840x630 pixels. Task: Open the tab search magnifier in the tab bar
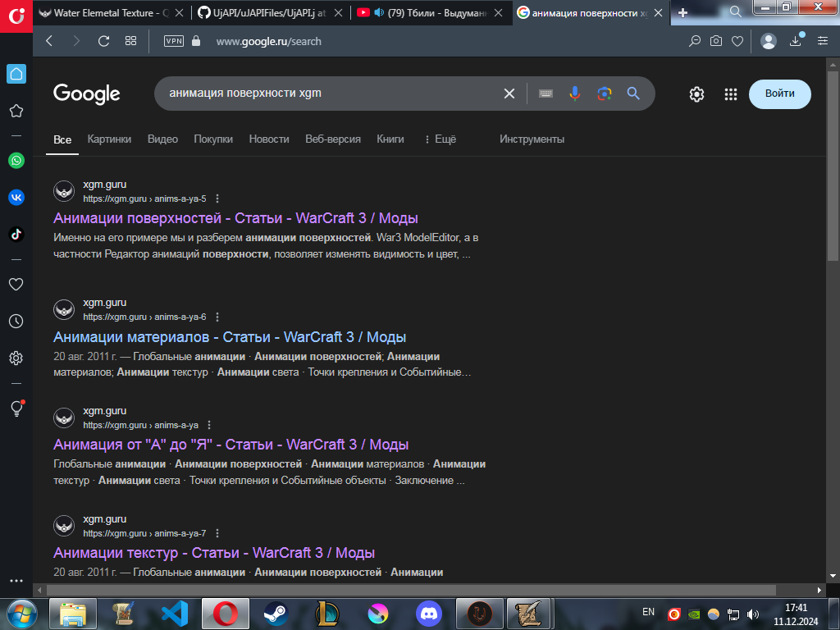[x=736, y=11]
